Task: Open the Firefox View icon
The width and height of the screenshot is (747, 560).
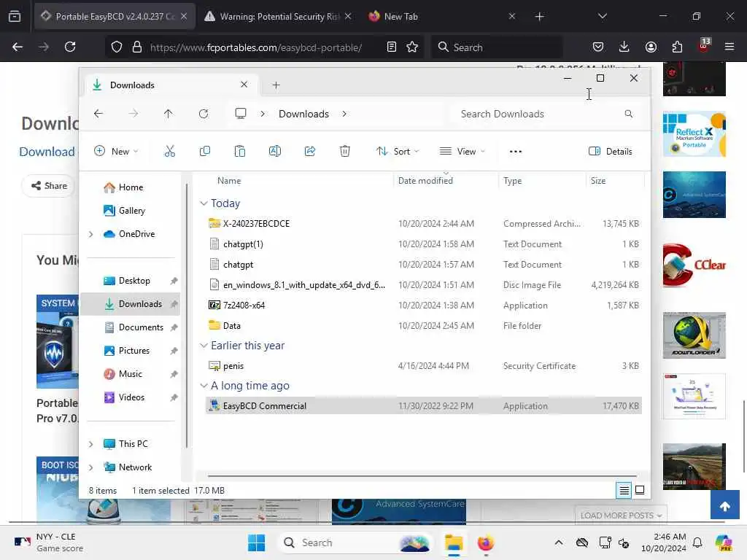Action: [15, 16]
